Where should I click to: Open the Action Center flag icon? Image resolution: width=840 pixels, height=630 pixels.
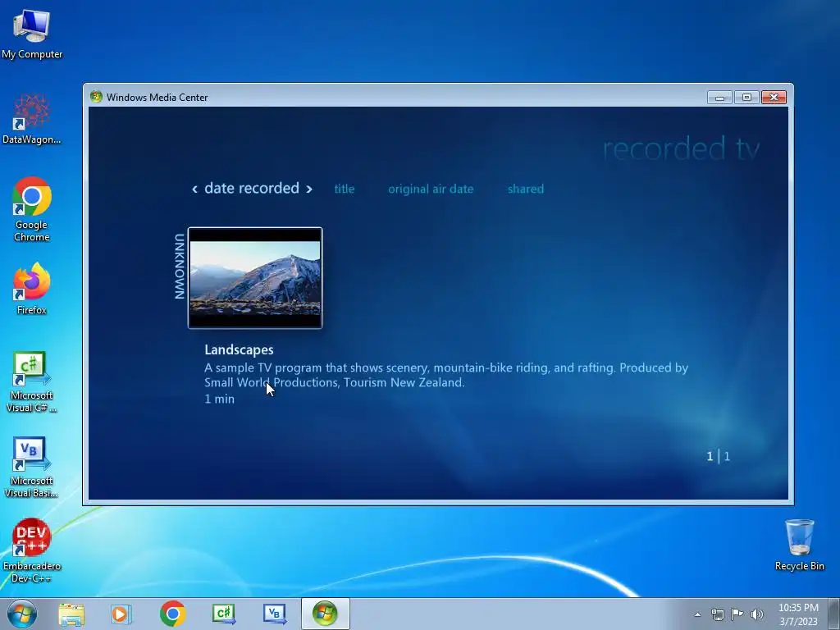tap(737, 614)
